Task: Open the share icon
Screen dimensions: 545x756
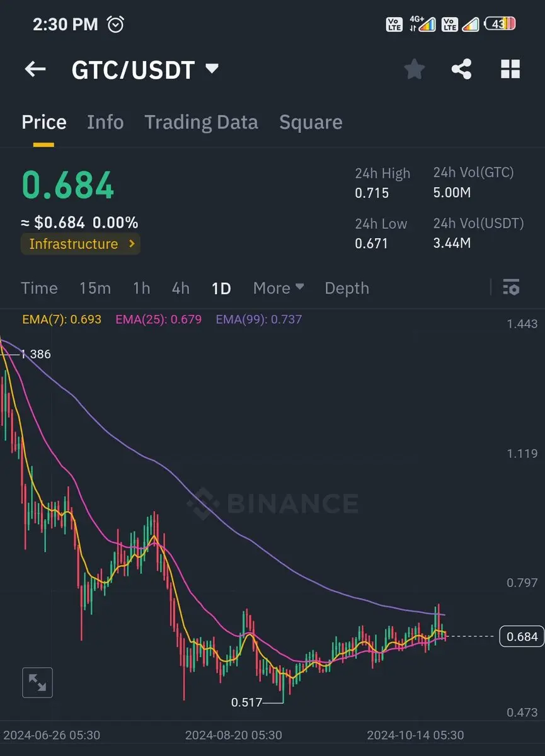Action: click(462, 69)
